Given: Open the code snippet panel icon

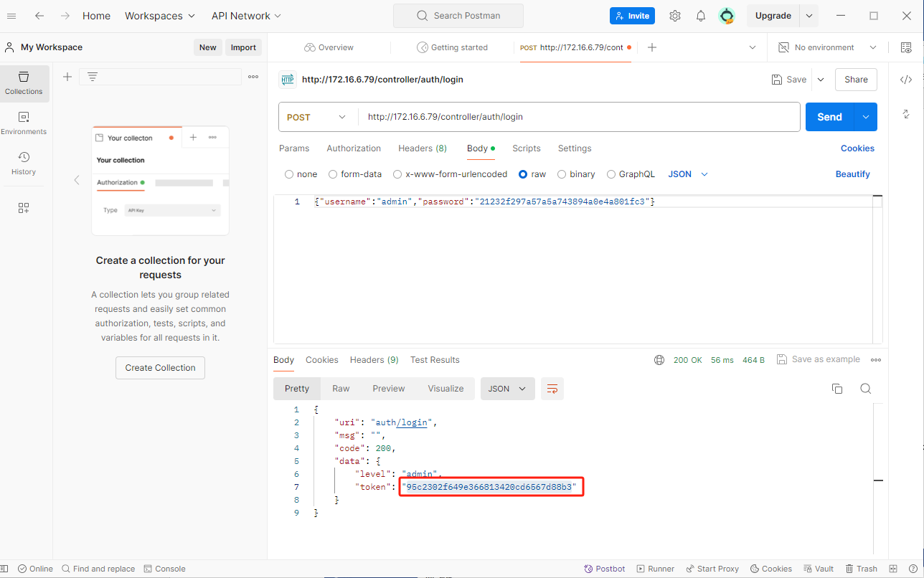Looking at the screenshot, I should (906, 80).
